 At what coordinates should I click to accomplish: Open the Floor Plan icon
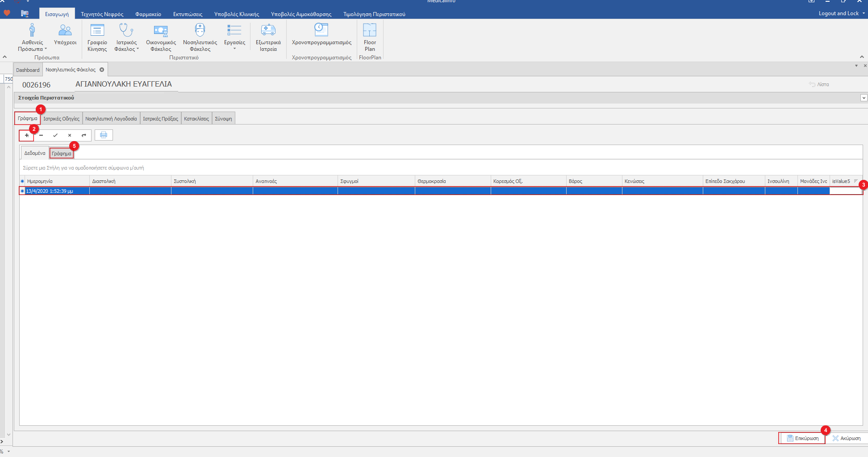point(370,31)
